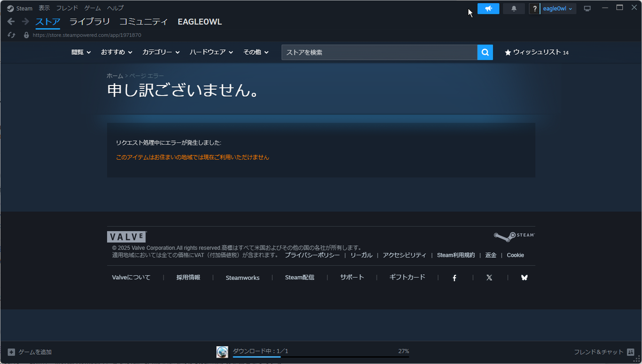
Task: Click the VALVE logo in footer
Action: click(x=127, y=237)
